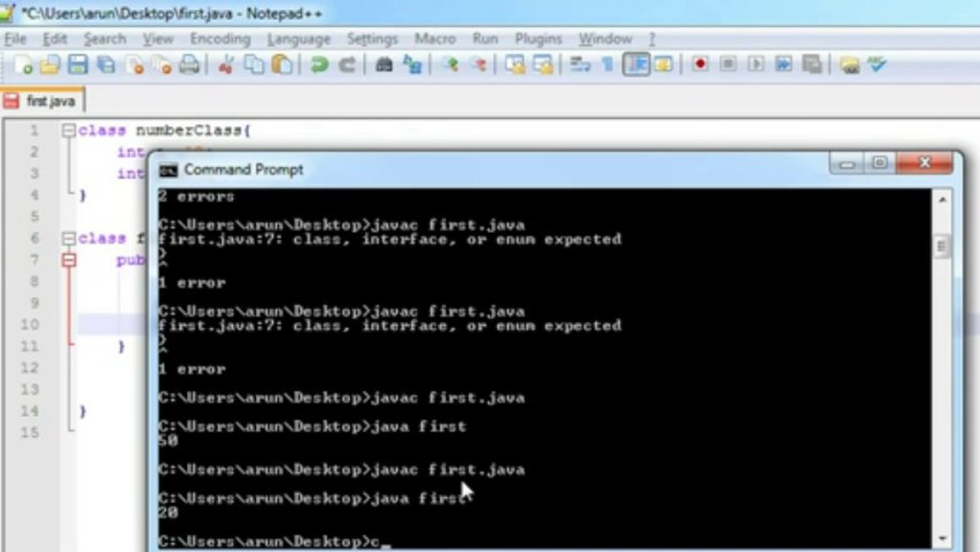Click the Redo arrow icon

[x=346, y=65]
